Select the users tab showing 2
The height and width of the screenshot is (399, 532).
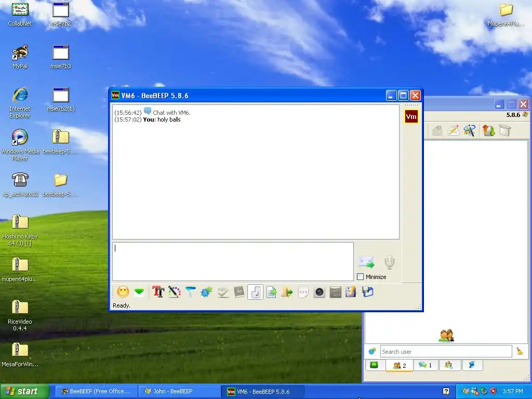pyautogui.click(x=399, y=365)
